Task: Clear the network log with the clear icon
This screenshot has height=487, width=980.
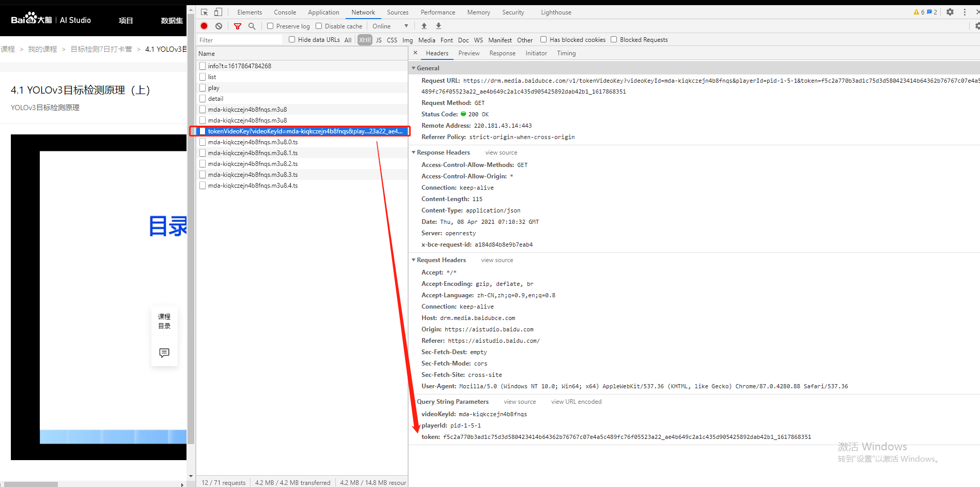Action: tap(219, 26)
